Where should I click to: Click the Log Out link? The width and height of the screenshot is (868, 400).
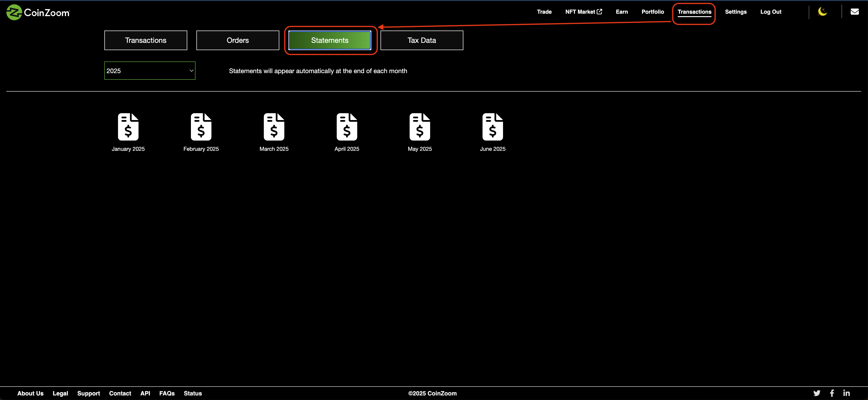(x=770, y=12)
